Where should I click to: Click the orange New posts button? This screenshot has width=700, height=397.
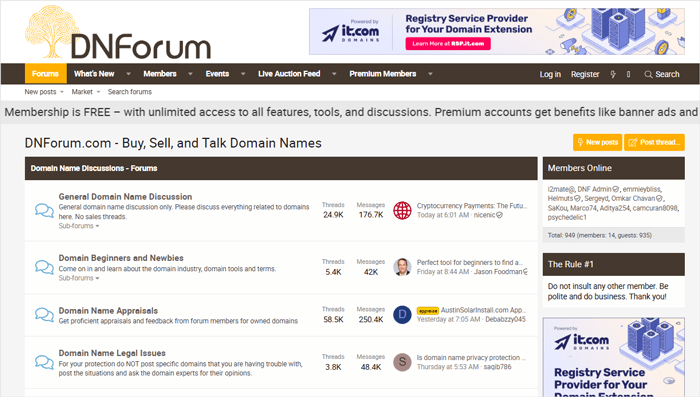[x=597, y=142]
